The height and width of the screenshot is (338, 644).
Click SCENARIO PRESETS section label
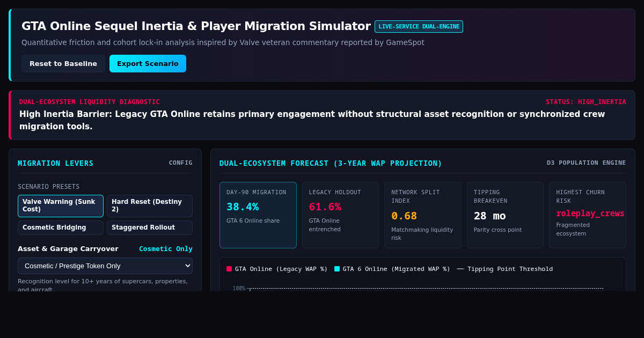click(49, 187)
